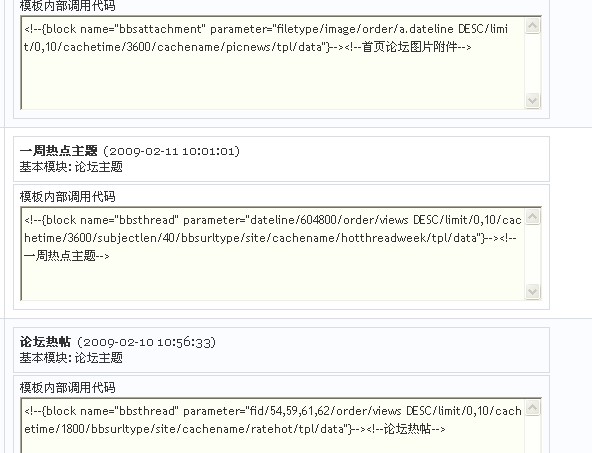Viewport: 592px width, 453px height.
Task: Click the scrollbar track of hotthreadweek textarea
Action: click(x=533, y=254)
